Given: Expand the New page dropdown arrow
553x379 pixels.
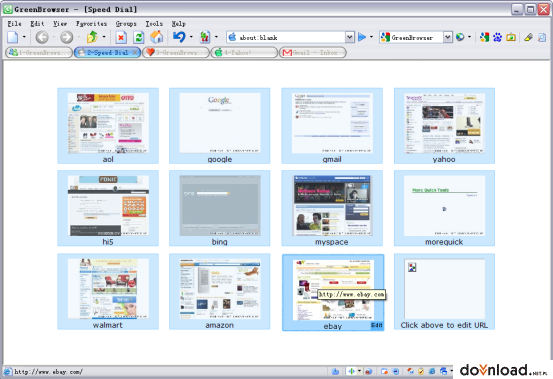Looking at the screenshot, I should pyautogui.click(x=24, y=37).
